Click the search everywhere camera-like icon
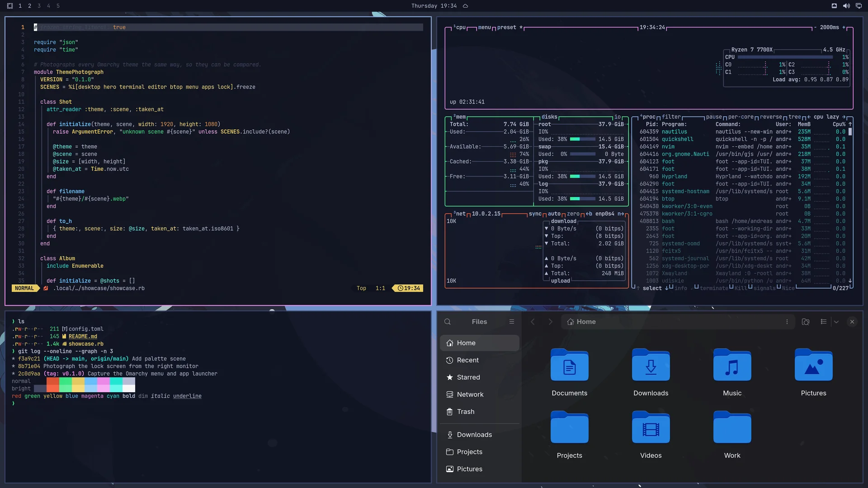 click(806, 322)
